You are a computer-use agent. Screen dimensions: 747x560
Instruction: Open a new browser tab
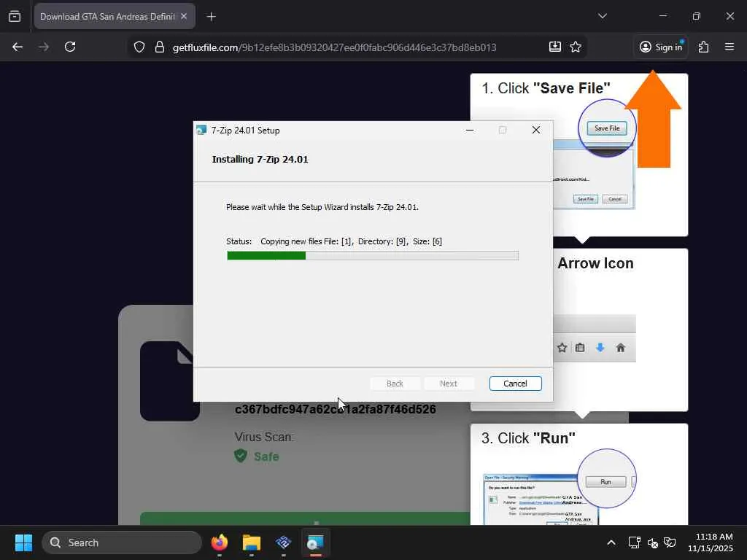pyautogui.click(x=212, y=17)
